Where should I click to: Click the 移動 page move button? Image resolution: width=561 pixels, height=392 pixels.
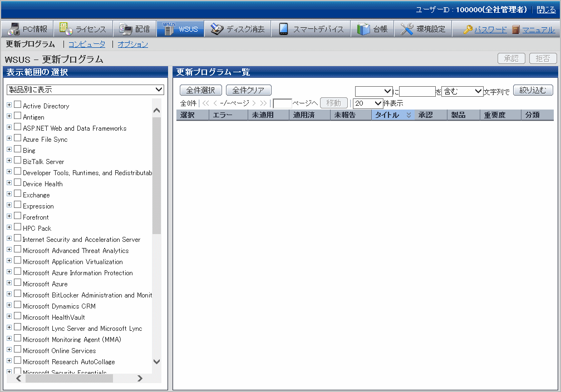pos(333,103)
